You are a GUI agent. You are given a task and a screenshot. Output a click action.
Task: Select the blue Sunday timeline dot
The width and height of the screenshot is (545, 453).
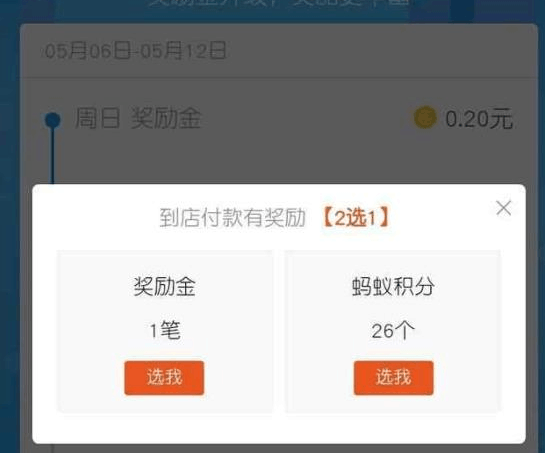point(53,120)
